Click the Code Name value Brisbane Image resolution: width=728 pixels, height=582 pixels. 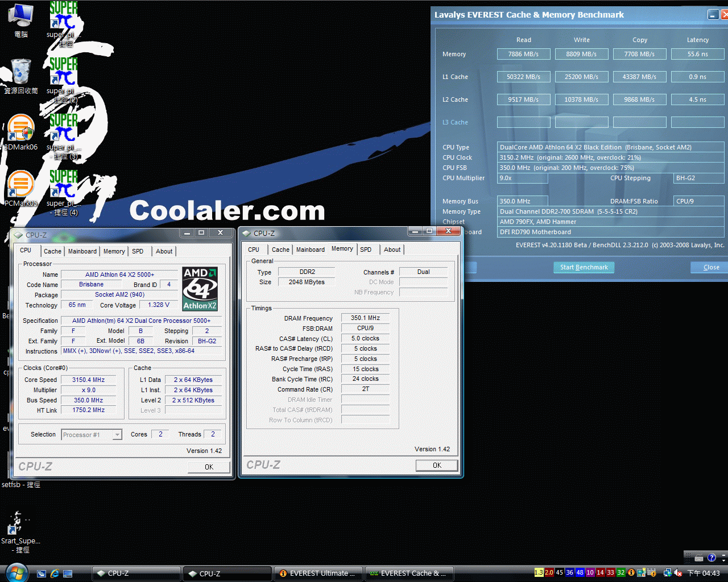click(x=92, y=284)
